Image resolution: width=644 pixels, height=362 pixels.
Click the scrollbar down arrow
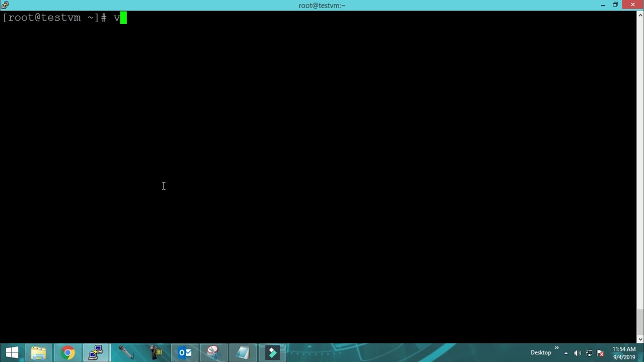[640, 340]
